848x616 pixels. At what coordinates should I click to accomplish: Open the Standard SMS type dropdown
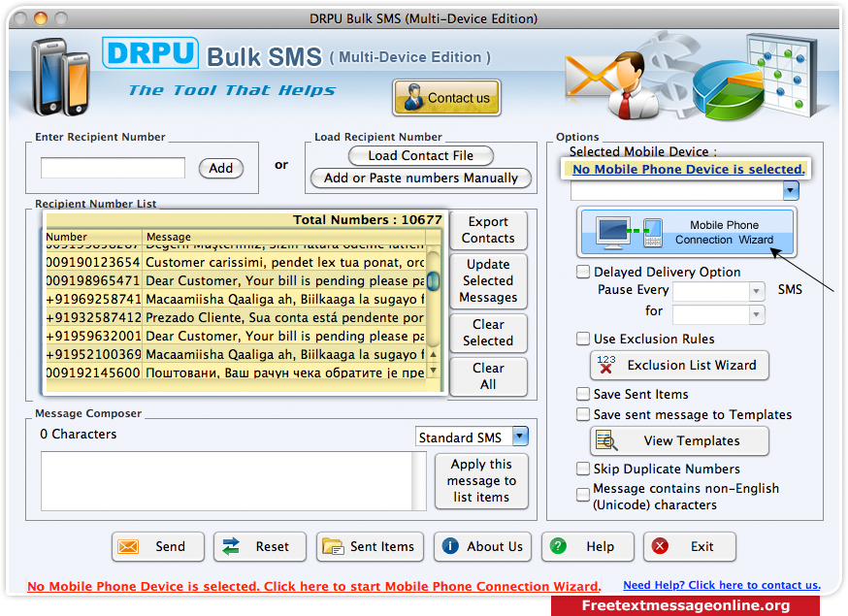520,436
